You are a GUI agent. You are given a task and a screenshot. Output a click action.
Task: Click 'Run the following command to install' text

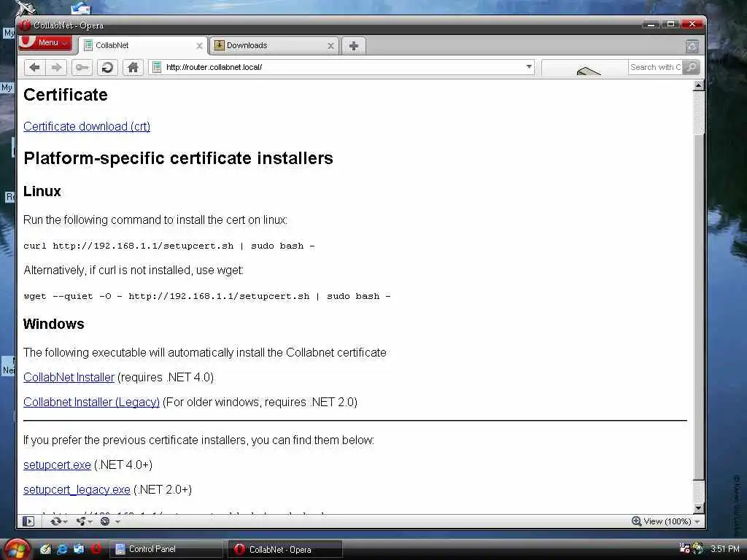tap(155, 219)
